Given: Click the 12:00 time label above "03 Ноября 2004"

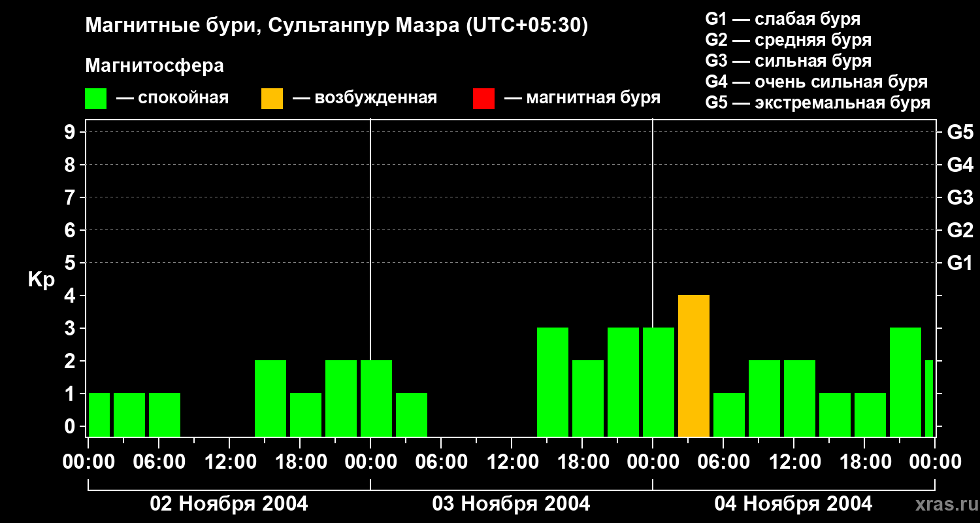Looking at the screenshot, I should click(x=512, y=462).
